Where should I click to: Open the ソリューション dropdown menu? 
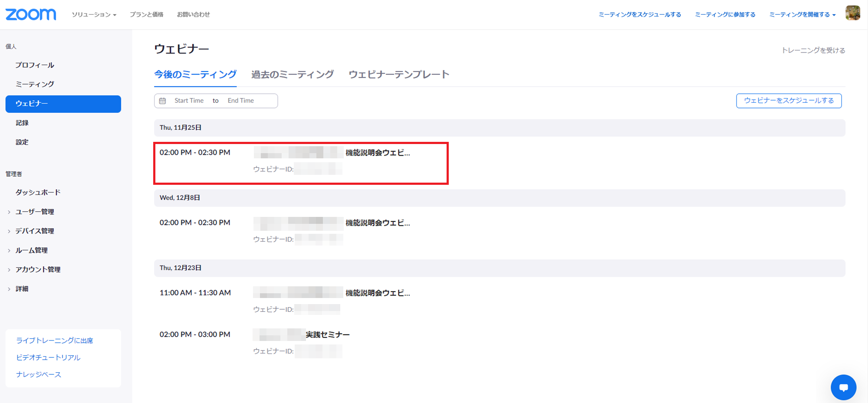click(x=94, y=14)
